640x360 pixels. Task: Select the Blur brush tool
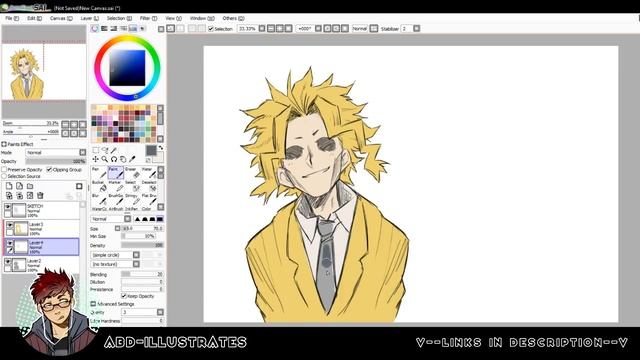pyautogui.click(x=99, y=200)
